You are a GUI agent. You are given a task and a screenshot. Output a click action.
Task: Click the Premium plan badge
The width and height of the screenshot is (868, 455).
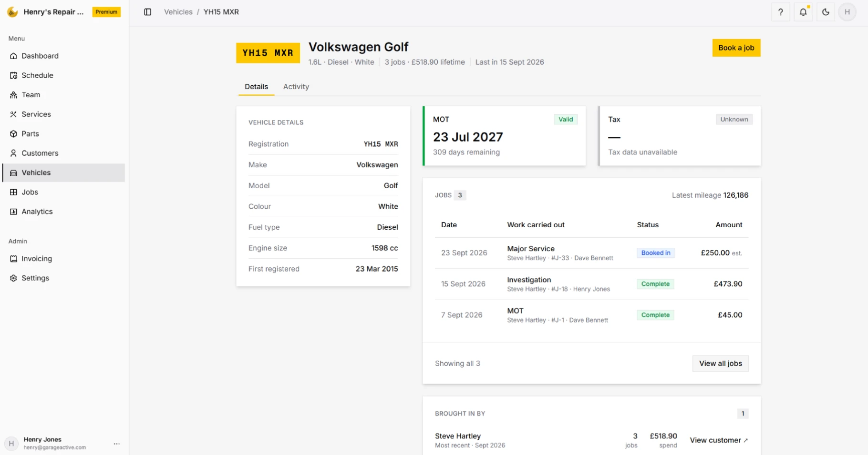click(106, 12)
